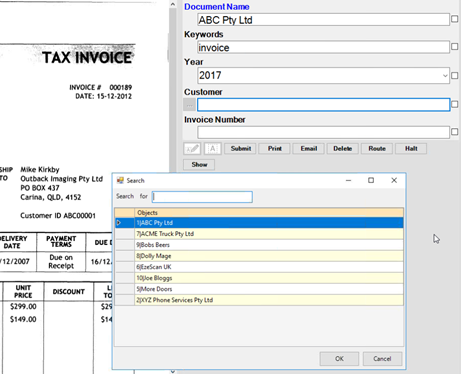Click the row pointer arrow beside ABC Pty Ltd
This screenshot has width=461, height=374.
point(119,223)
